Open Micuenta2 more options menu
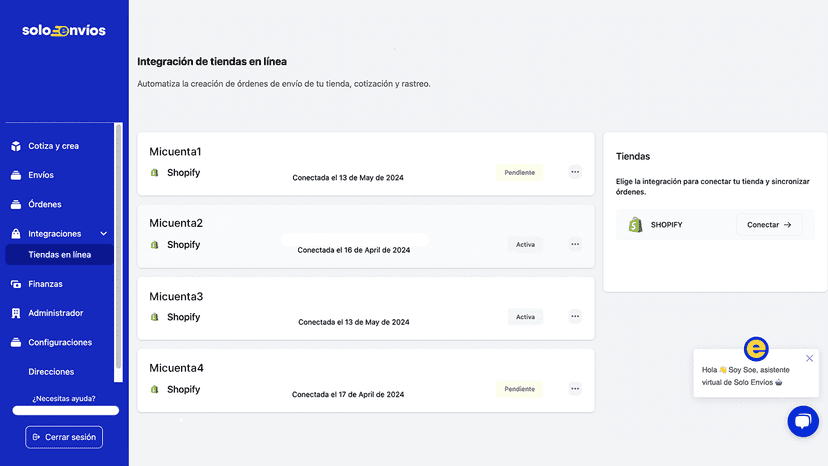 tap(575, 245)
